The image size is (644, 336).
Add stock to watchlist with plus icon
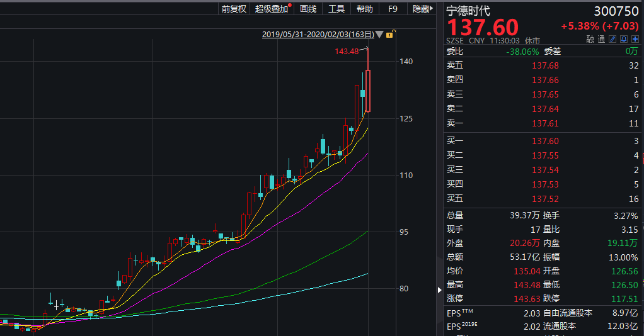[x=635, y=39]
